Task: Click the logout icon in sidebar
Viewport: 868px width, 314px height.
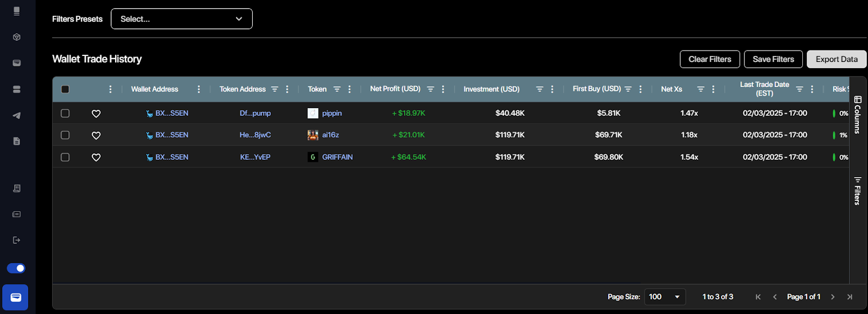Action: 17,240
